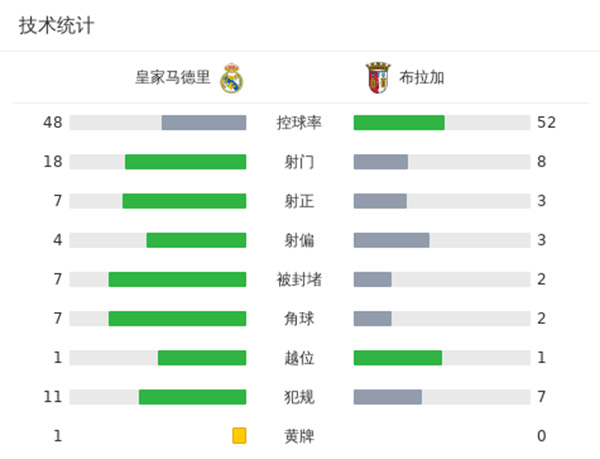Click Braga's green possession bar
This screenshot has width=600, height=459.
pyautogui.click(x=399, y=123)
